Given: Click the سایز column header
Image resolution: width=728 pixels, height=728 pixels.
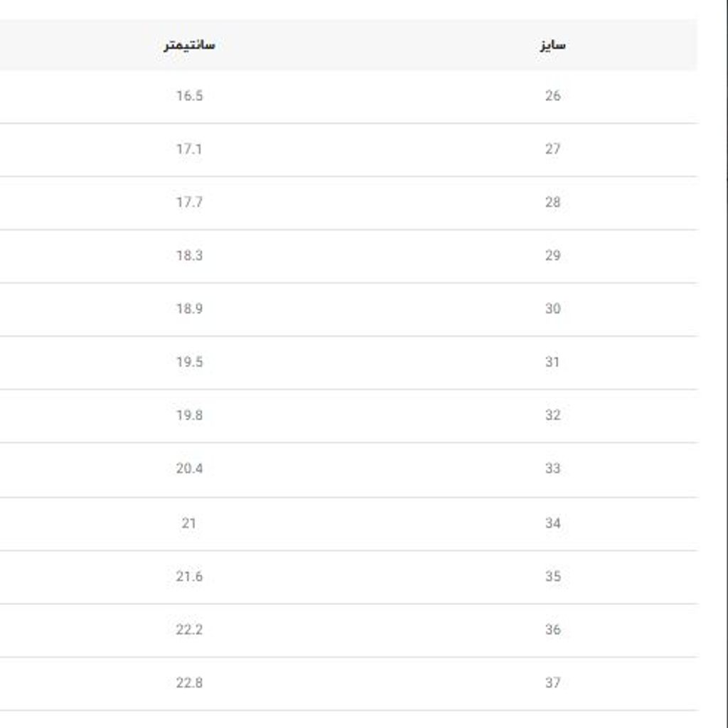Looking at the screenshot, I should pos(552,45).
